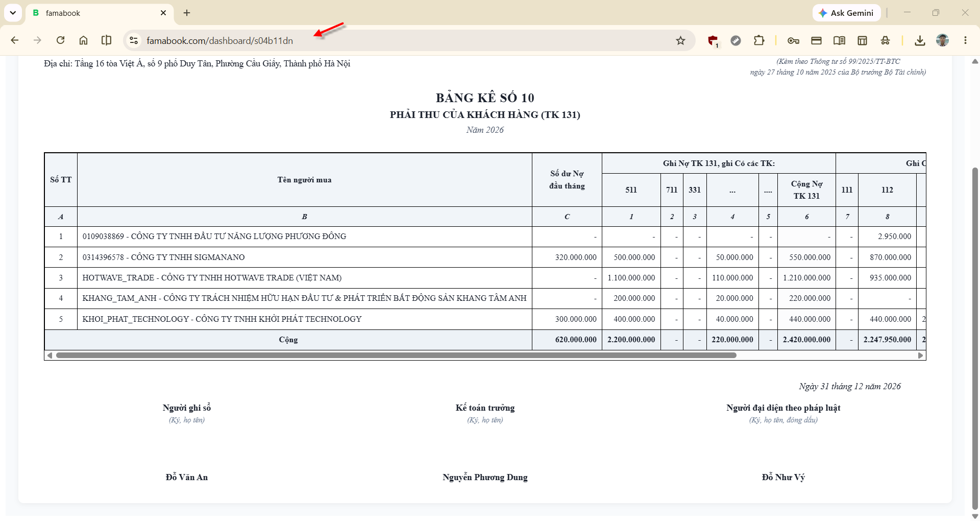Click the '511' column header
This screenshot has width=980, height=521.
pos(631,190)
